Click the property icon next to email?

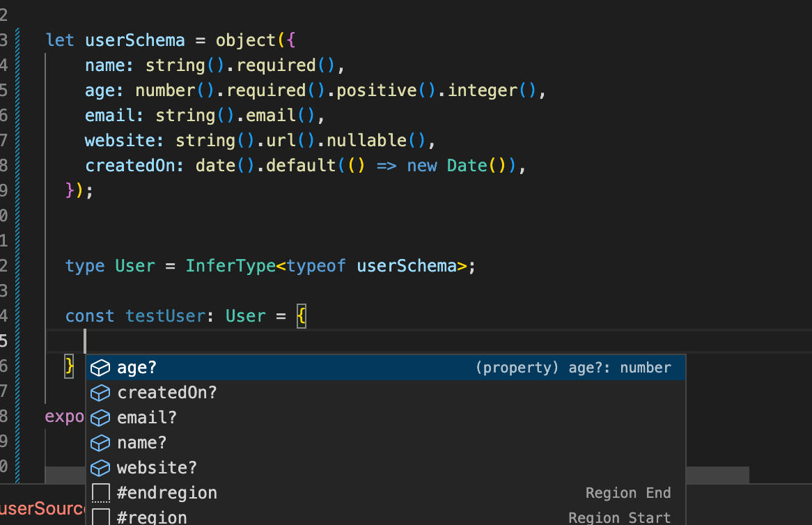[x=100, y=417]
